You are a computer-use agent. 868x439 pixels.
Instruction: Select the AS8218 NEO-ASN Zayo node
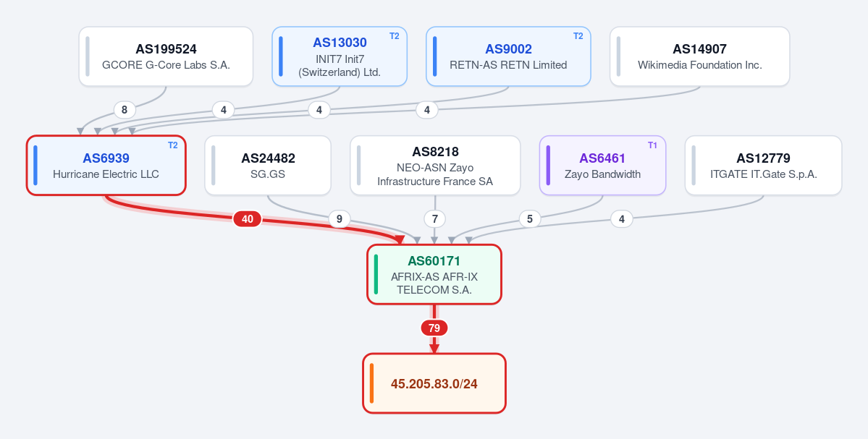tap(435, 166)
